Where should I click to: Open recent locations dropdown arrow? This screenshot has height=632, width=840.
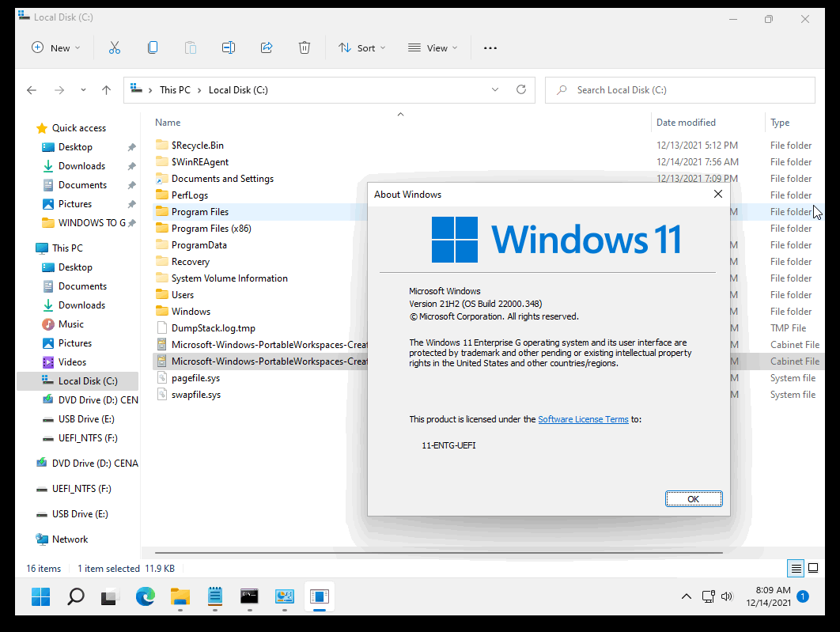[x=83, y=90]
